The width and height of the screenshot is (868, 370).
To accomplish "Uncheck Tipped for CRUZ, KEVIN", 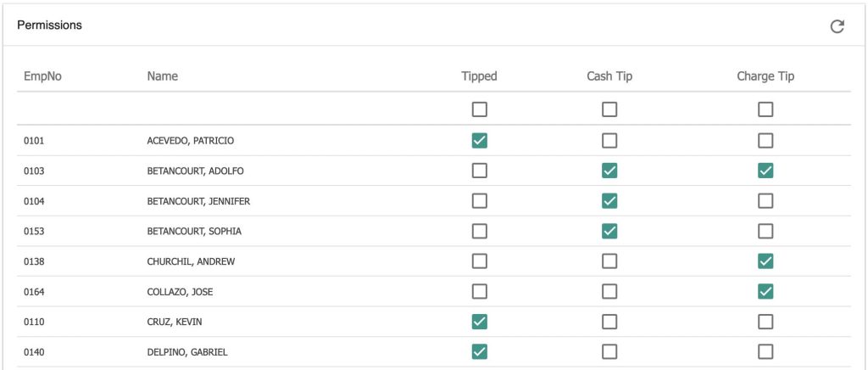I will click(x=480, y=322).
